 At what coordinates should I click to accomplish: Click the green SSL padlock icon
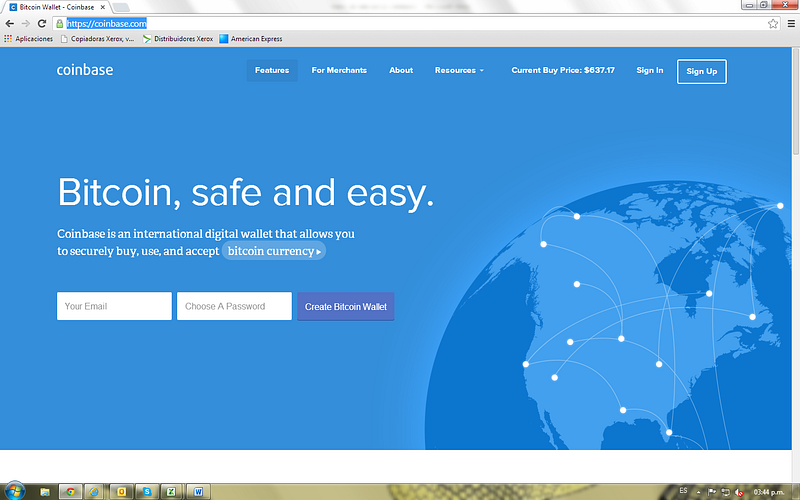[60, 23]
